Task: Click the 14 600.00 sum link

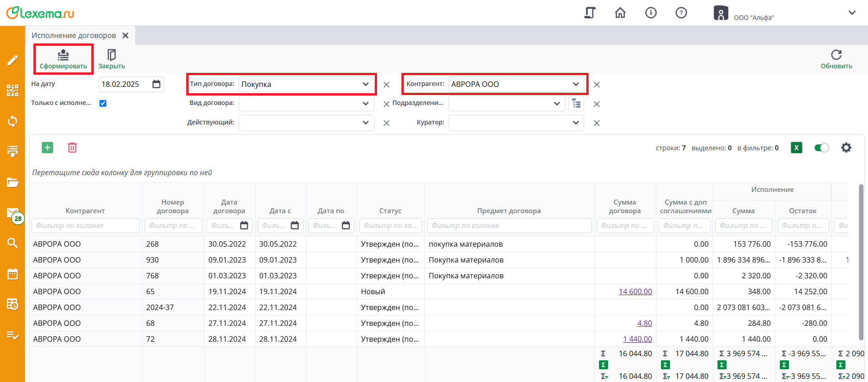Action: pos(635,291)
